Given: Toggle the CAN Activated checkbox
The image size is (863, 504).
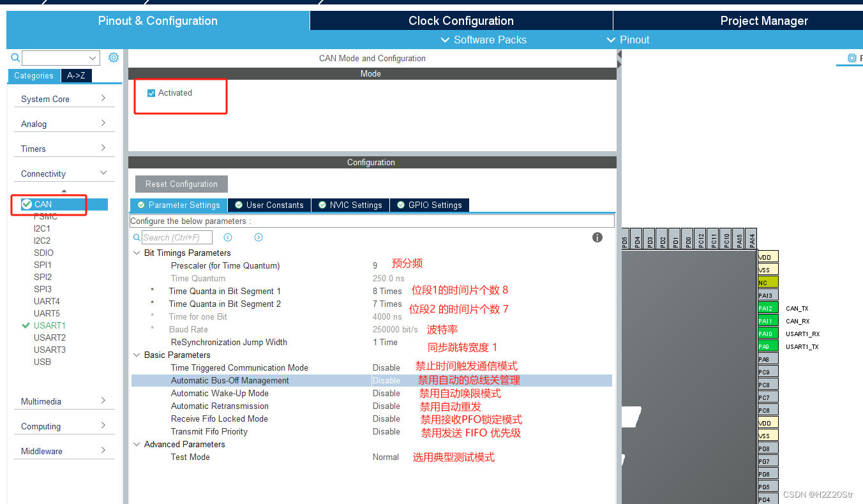Looking at the screenshot, I should coord(151,93).
